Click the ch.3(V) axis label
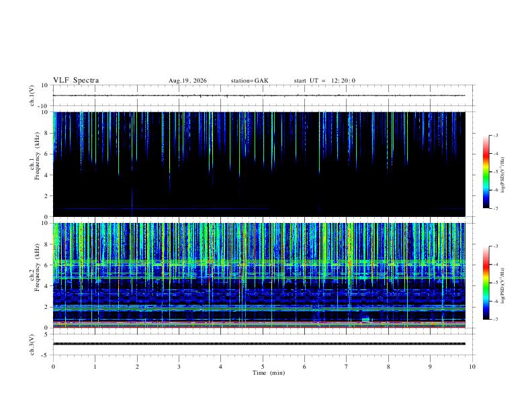The width and height of the screenshot is (532, 411). (32, 345)
